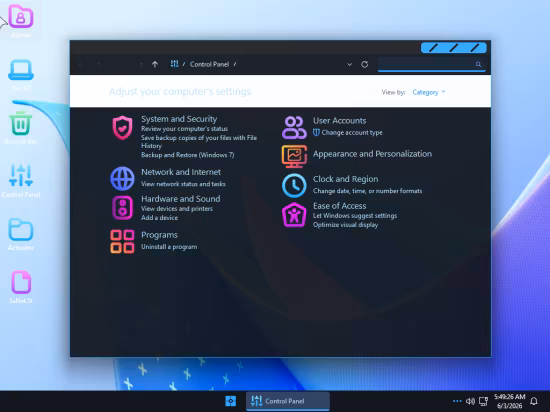Open the System and Security shield icon
This screenshot has width=550, height=412.
click(122, 128)
